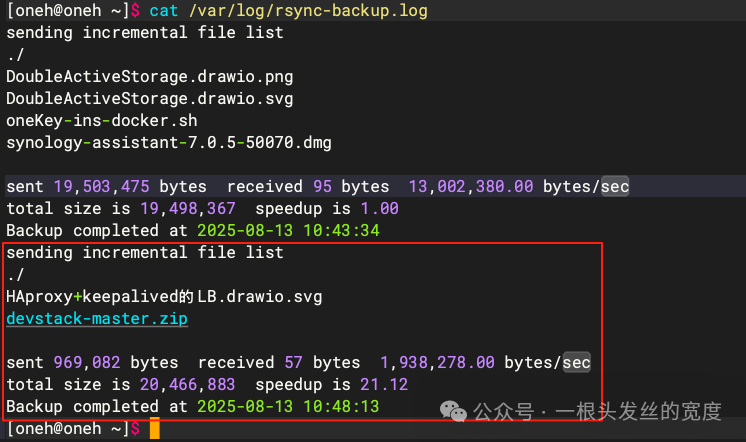Click the rate 13,002,380.00

click(x=471, y=187)
